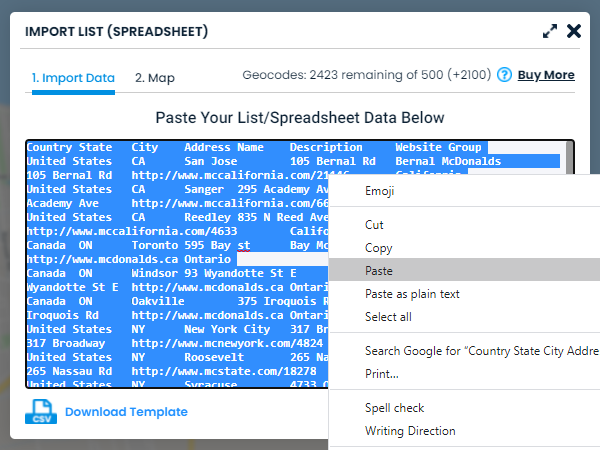
Task: Select Paste as plain text
Action: click(x=412, y=294)
